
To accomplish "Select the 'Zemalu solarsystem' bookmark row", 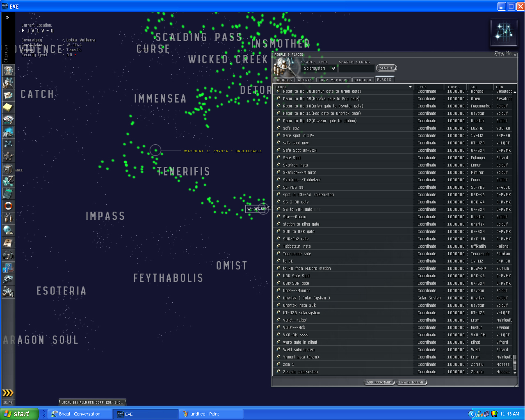I will tap(393, 372).
